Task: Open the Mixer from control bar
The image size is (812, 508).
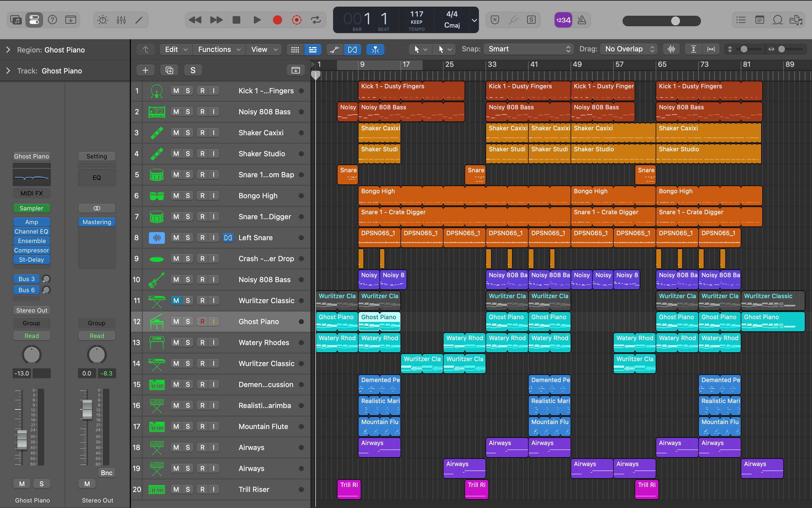Action: [x=121, y=20]
